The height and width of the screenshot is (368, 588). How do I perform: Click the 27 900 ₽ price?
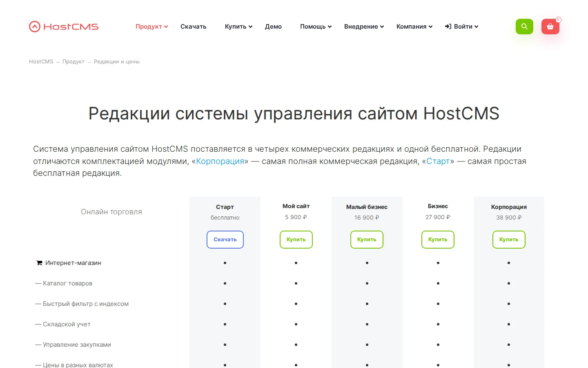click(438, 217)
